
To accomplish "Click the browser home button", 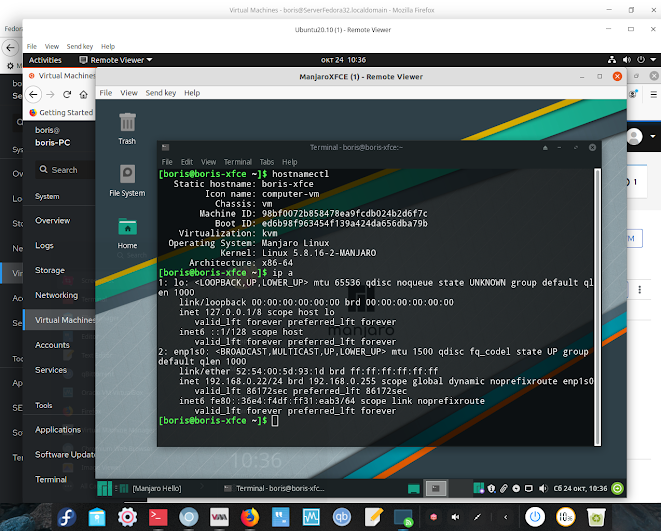I will [83, 94].
